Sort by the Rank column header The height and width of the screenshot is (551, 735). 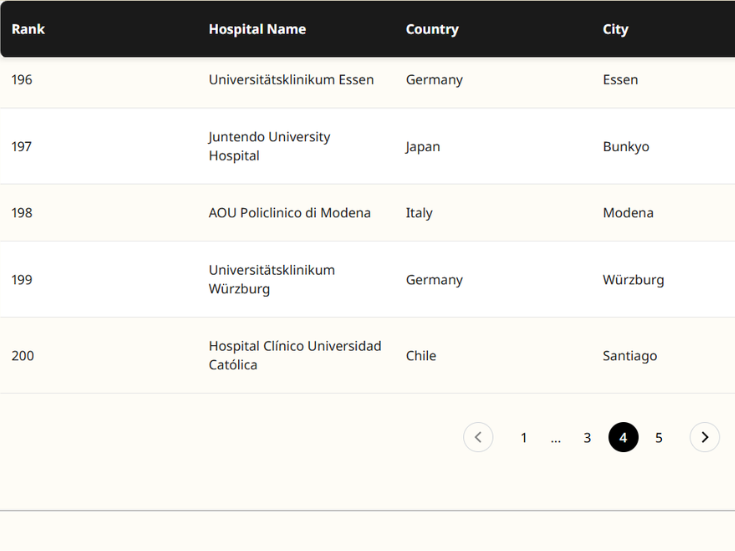[x=28, y=29]
